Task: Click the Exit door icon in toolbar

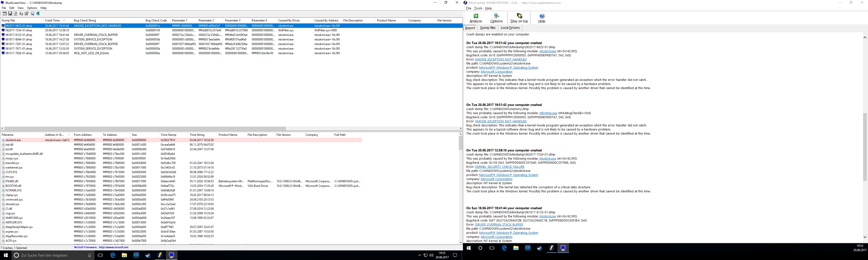Action: coord(38,14)
